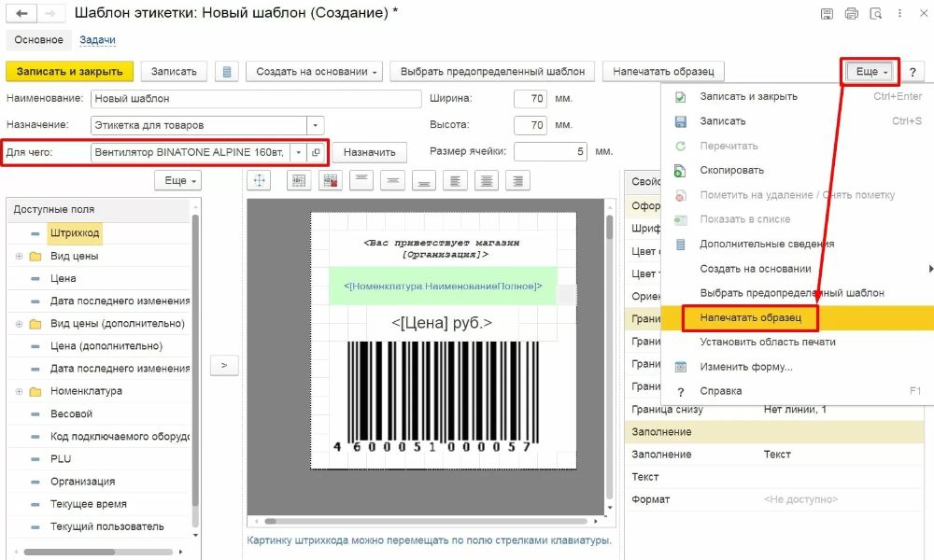934x560 pixels.
Task: Align text right icon
Action: (517, 180)
